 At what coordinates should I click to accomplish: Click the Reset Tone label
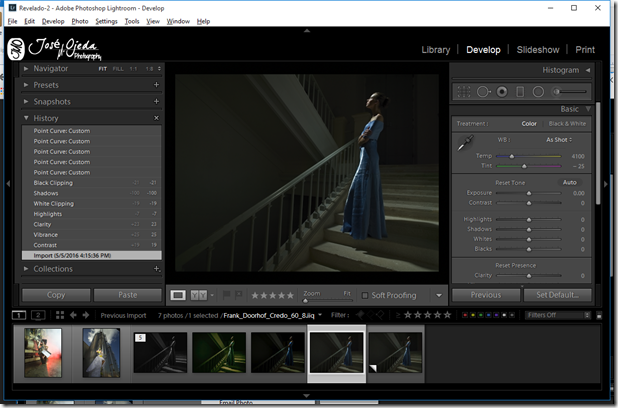(x=510, y=183)
